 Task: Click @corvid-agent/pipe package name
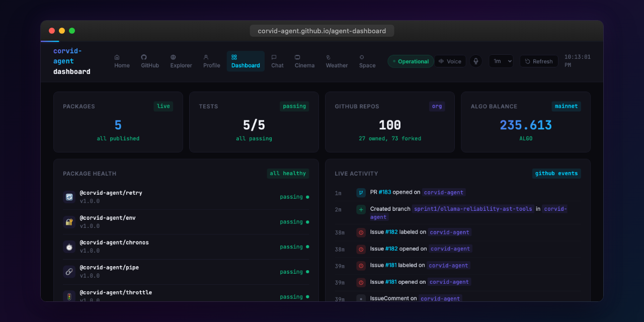[109, 268]
